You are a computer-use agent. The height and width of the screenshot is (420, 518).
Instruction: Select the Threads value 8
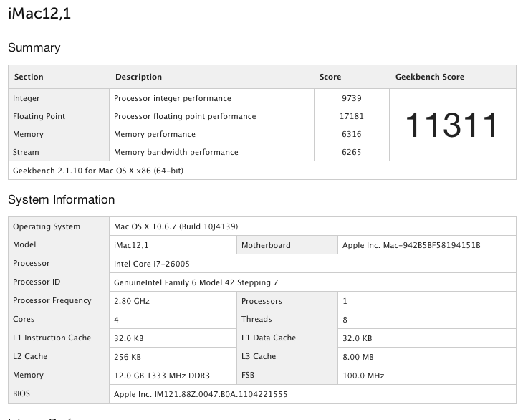click(345, 320)
